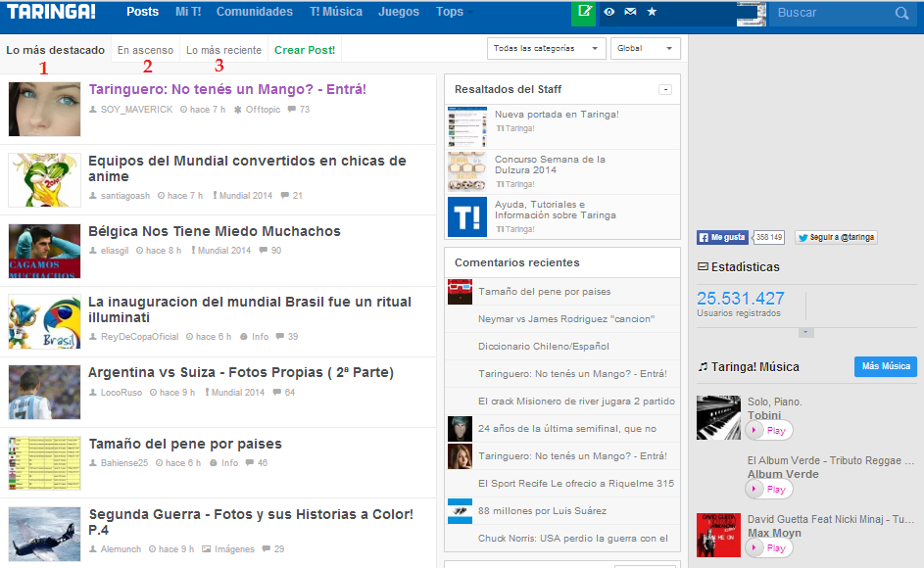Click the David Guetta album cover
The width and height of the screenshot is (924, 568).
pyautogui.click(x=718, y=535)
